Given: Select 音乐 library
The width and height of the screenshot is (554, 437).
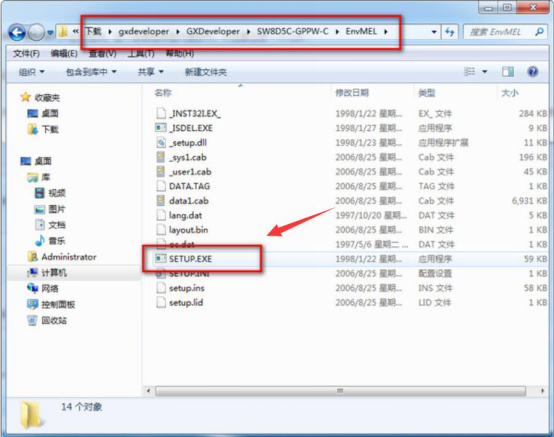Looking at the screenshot, I should (x=57, y=241).
